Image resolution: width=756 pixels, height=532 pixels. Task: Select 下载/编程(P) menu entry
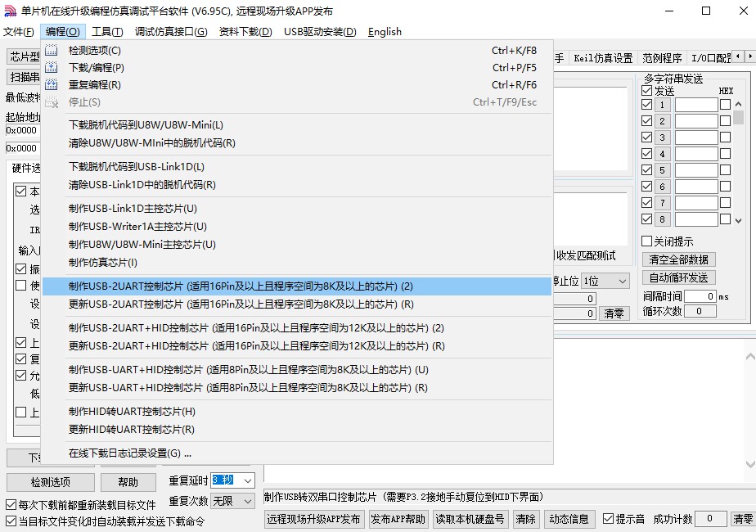297,68
